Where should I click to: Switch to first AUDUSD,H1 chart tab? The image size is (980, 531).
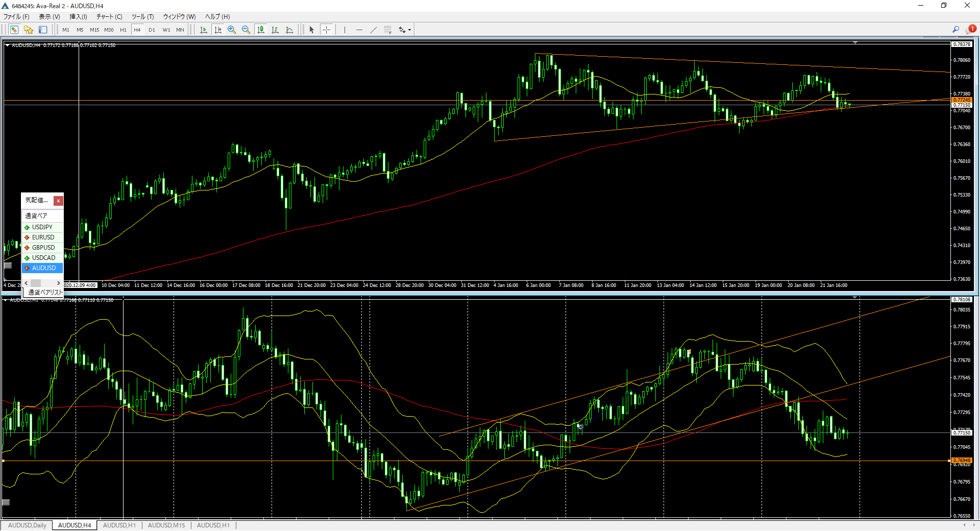[x=119, y=525]
